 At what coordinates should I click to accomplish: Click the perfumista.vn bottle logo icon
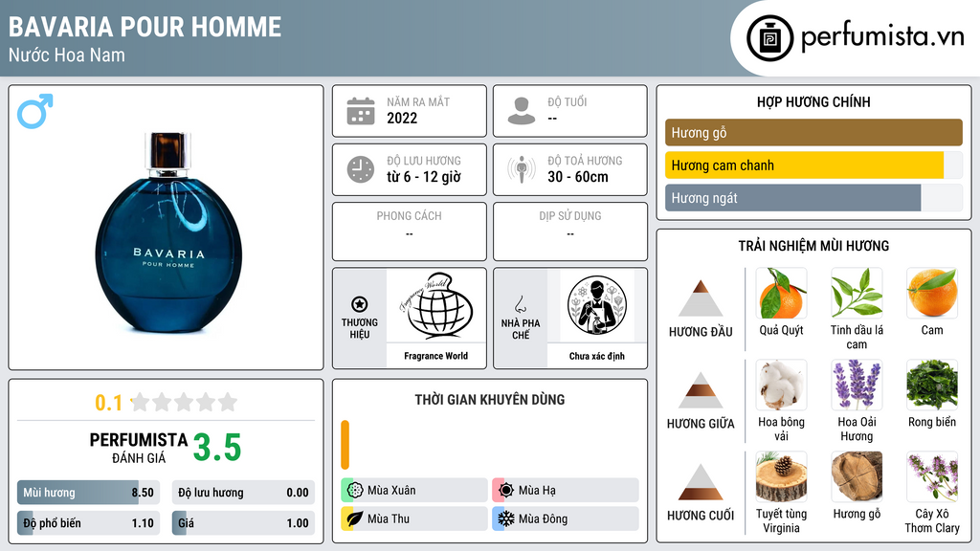(x=769, y=38)
